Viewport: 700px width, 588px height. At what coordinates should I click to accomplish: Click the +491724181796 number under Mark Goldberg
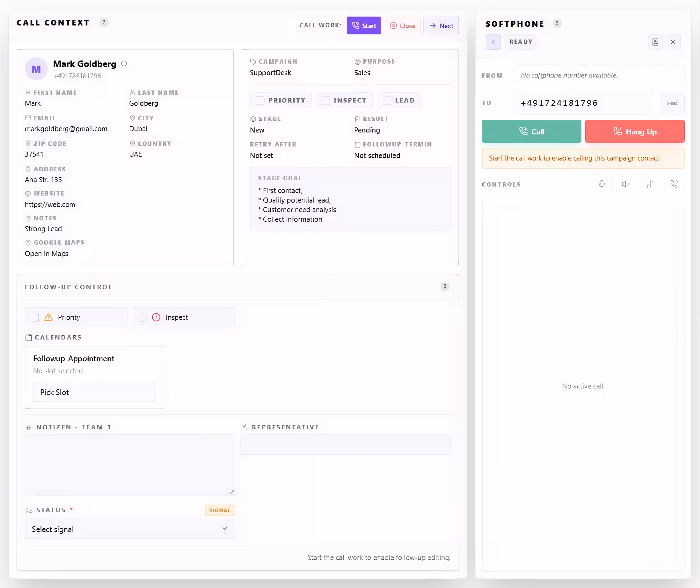[77, 76]
